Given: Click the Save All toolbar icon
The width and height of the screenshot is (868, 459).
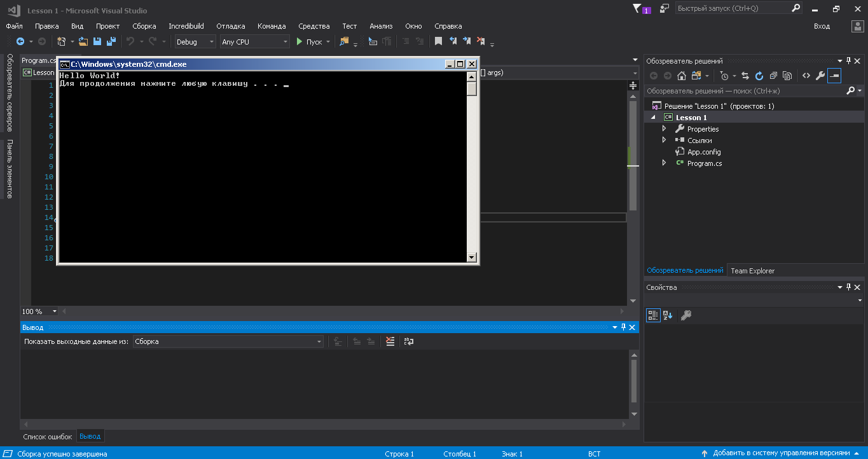Looking at the screenshot, I should (x=111, y=41).
